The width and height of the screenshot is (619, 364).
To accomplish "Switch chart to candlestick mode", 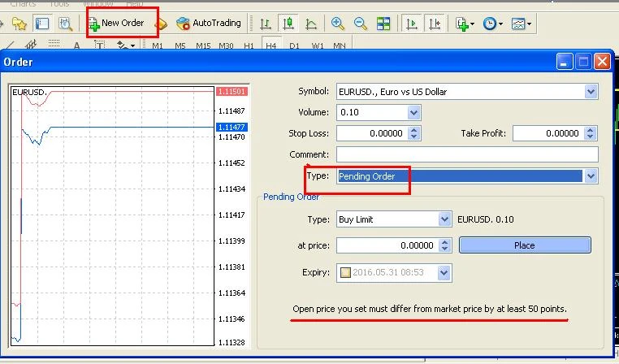I will [288, 24].
